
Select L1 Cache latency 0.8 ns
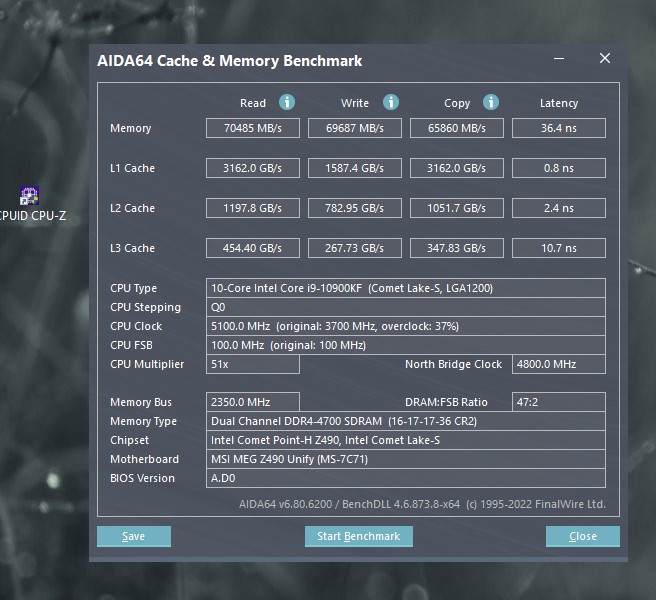tap(559, 168)
